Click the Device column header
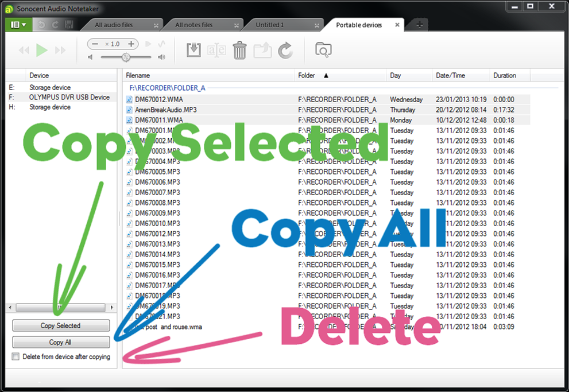Screen dimensions: 569x392 (x=71, y=75)
